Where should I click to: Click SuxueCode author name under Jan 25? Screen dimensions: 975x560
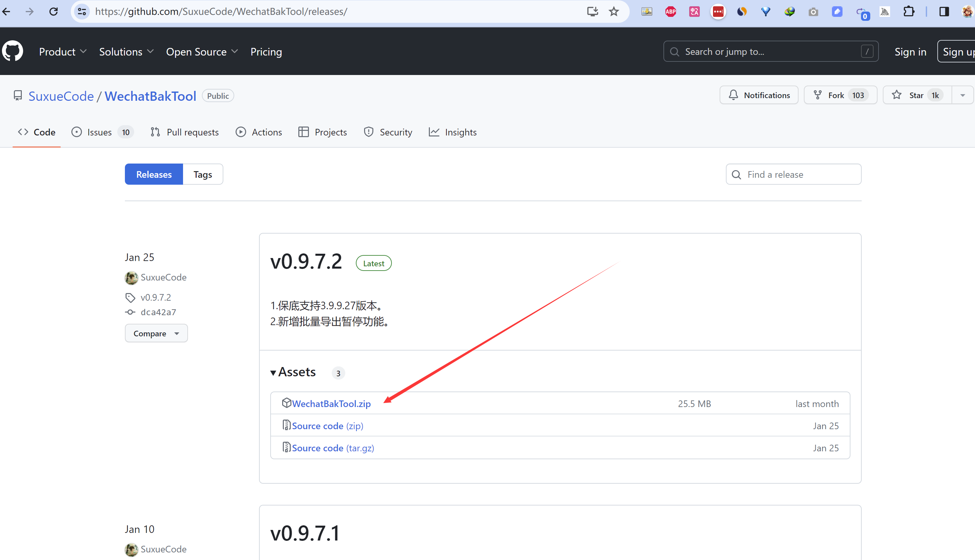[164, 277]
